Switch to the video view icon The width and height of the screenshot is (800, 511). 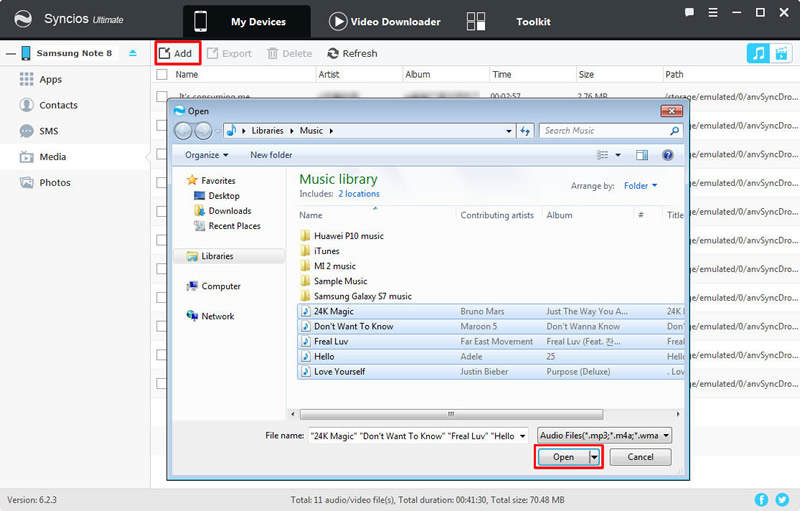click(x=781, y=53)
